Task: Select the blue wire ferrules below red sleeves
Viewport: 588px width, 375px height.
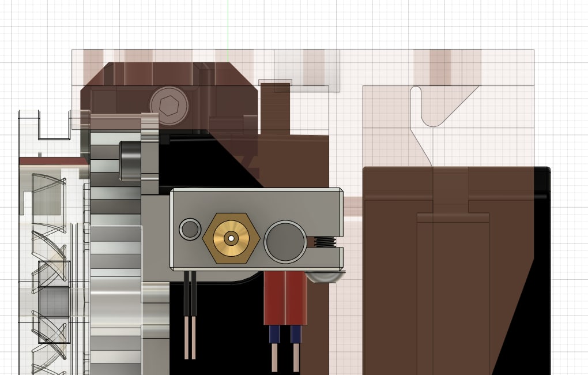Action: 285,334
